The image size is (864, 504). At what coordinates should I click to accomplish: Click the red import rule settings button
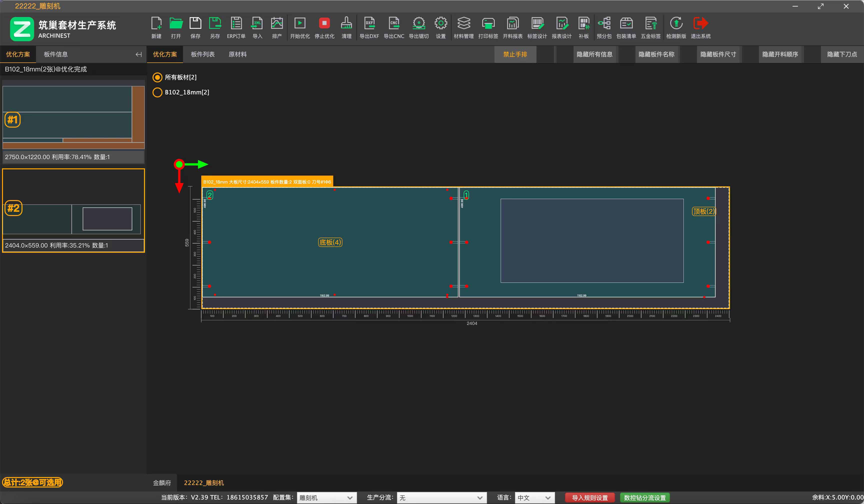[590, 498]
